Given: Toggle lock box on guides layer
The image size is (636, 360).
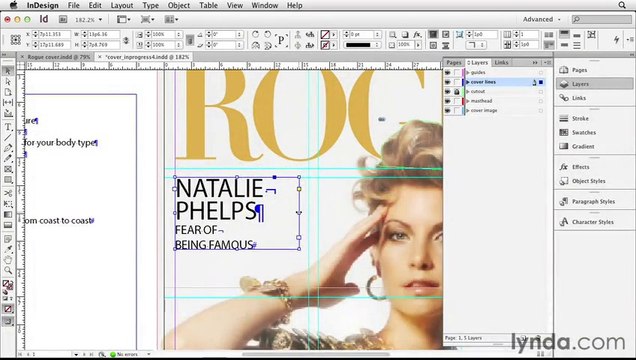Looking at the screenshot, I should [x=457, y=73].
